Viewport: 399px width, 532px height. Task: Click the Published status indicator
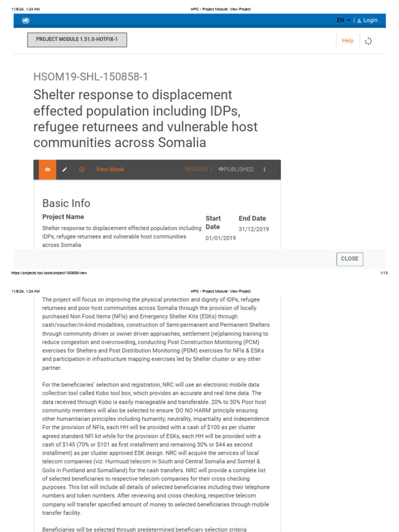(236, 169)
